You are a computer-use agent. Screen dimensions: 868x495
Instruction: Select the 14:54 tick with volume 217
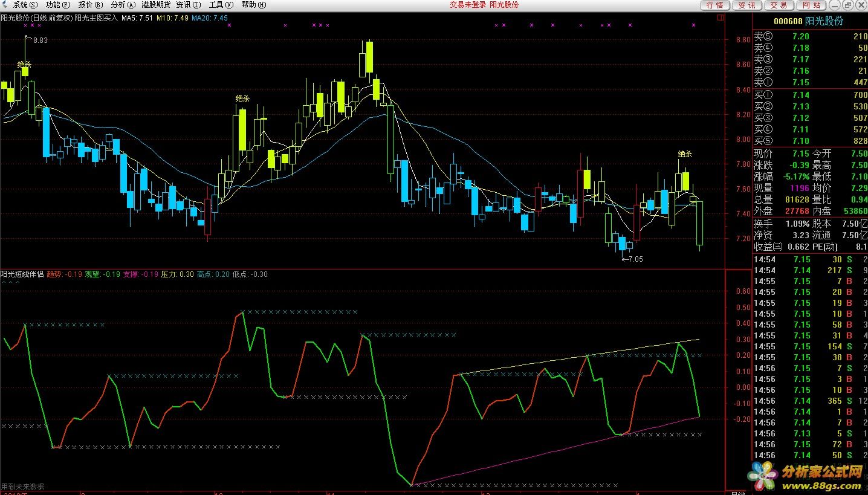pyautogui.click(x=810, y=270)
